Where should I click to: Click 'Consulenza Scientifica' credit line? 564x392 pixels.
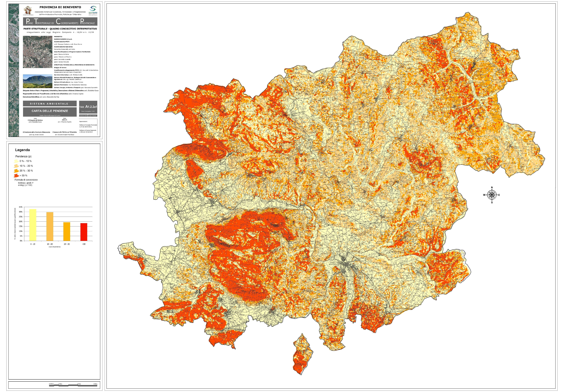(x=41, y=97)
